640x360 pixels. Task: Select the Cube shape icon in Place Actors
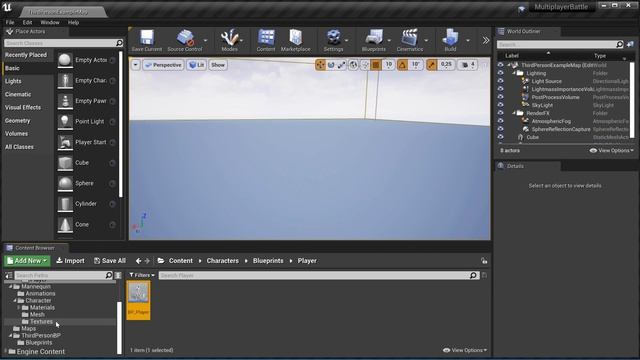point(65,163)
